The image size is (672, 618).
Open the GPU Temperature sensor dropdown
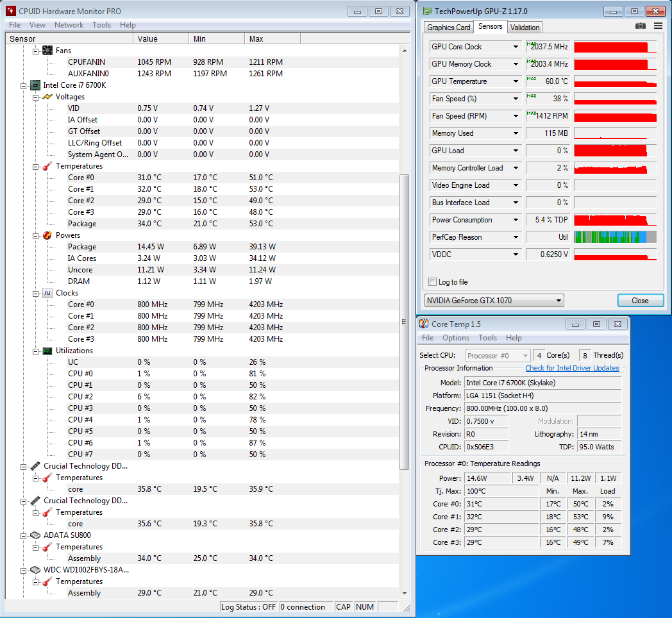point(516,81)
